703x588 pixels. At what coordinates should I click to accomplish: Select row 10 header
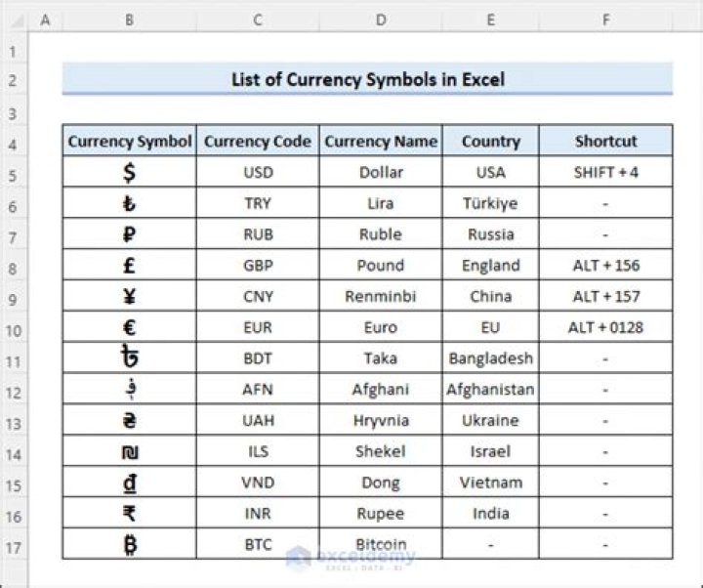pos(14,328)
